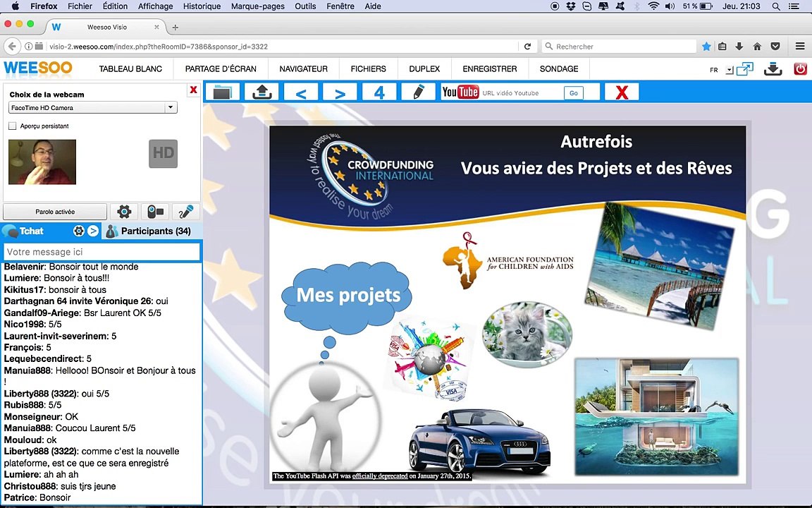Click the upload file icon in the toolbar

tap(262, 92)
